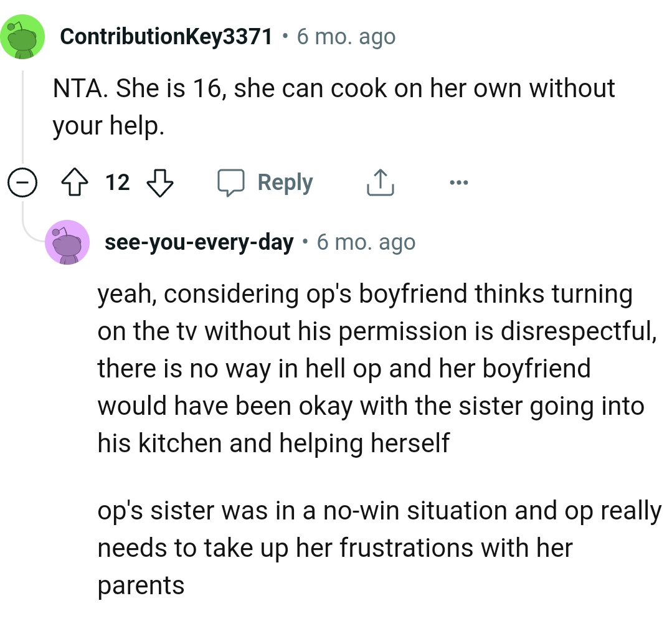Downvote ContributionKey3371's comment

pyautogui.click(x=159, y=183)
